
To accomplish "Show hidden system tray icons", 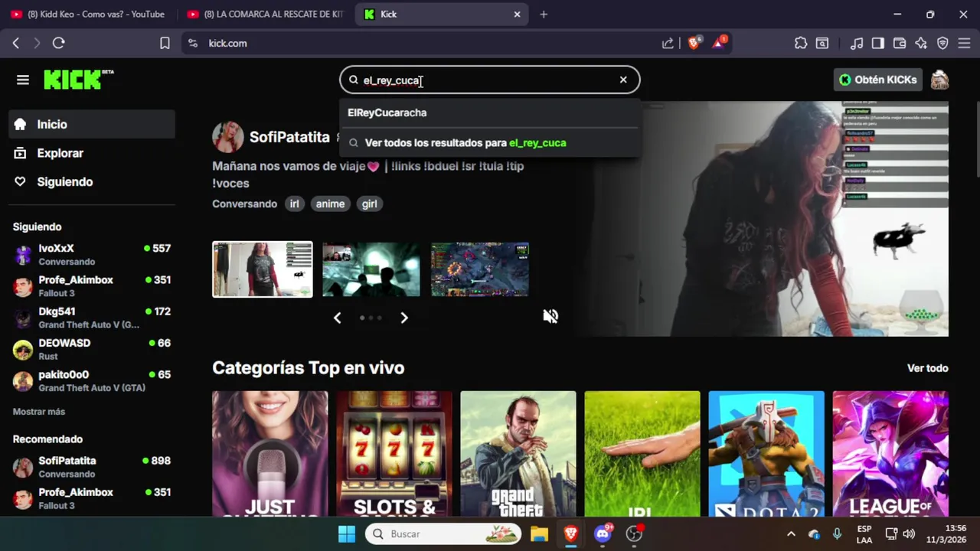I will pyautogui.click(x=791, y=534).
